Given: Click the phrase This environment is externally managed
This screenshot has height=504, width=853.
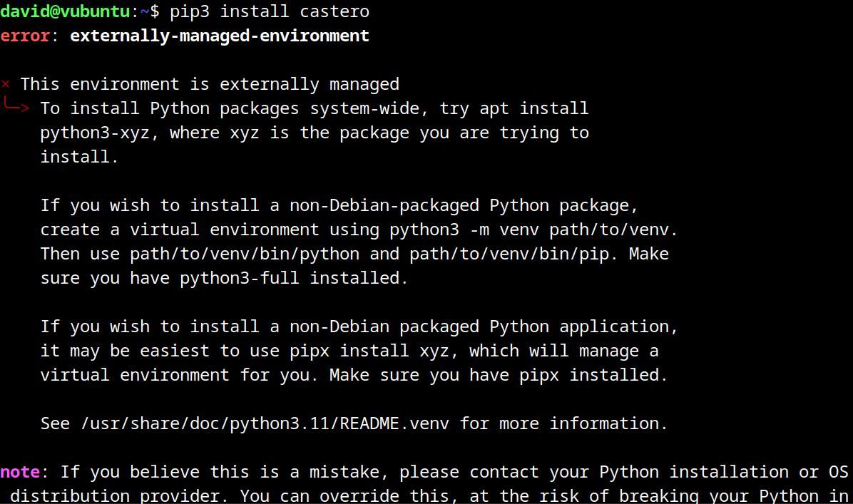Looking at the screenshot, I should (210, 83).
